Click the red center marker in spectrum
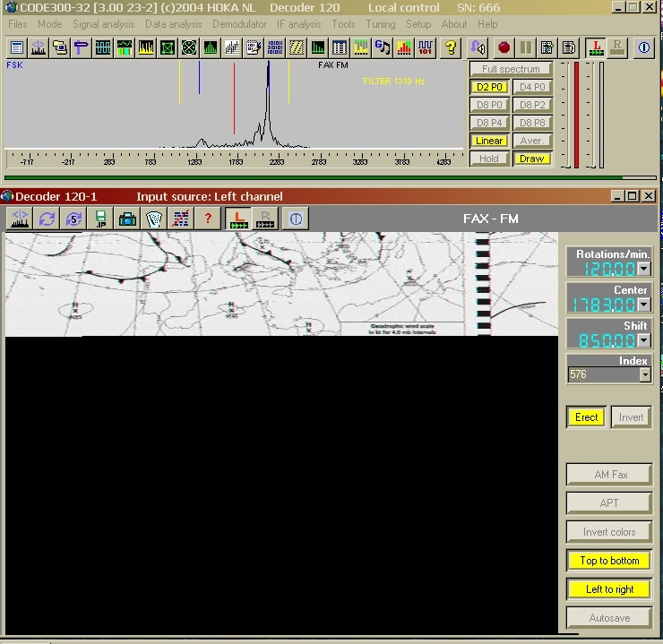Viewport: 663px width, 644px height. [x=234, y=98]
